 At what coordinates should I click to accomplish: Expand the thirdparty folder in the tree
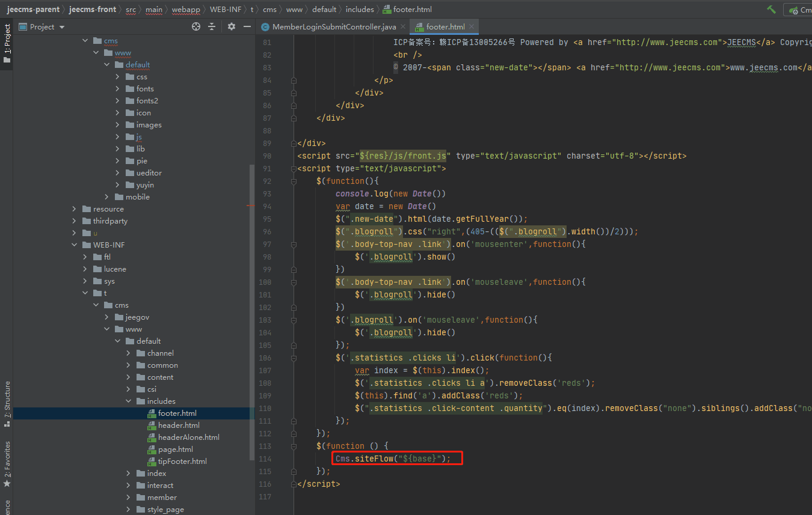pyautogui.click(x=74, y=221)
